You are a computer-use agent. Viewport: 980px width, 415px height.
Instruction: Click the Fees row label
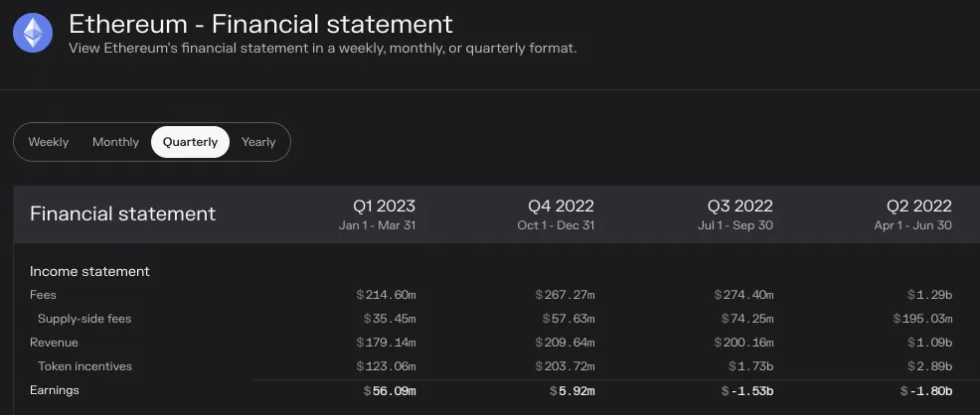(43, 295)
